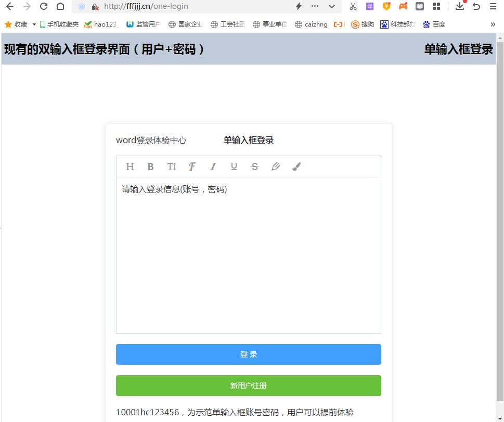Click the reading mode book icon
The width and height of the screenshot is (504, 422).
[420, 6]
